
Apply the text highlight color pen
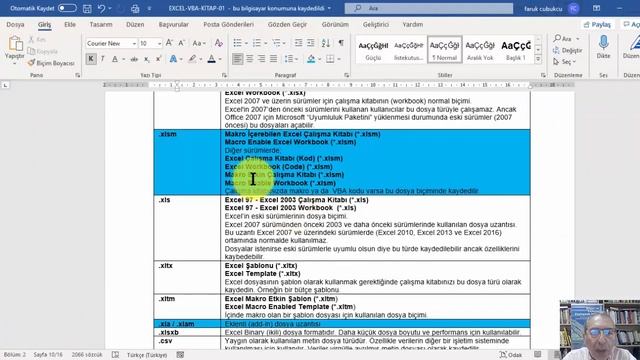click(192, 59)
